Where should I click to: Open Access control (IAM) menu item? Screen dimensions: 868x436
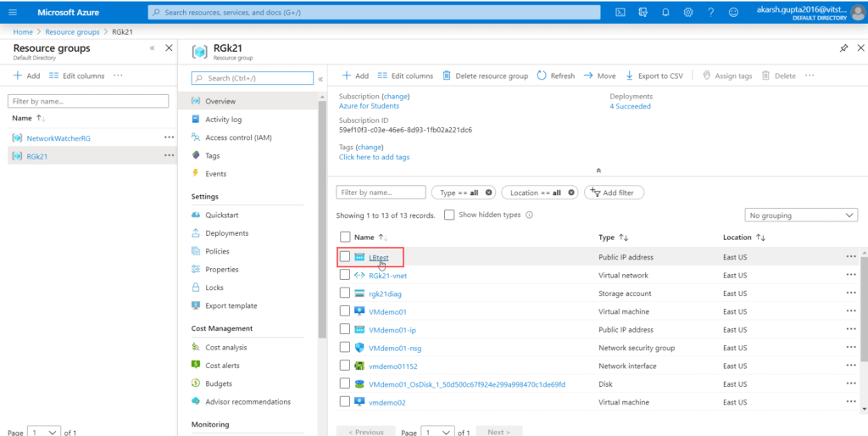click(238, 137)
